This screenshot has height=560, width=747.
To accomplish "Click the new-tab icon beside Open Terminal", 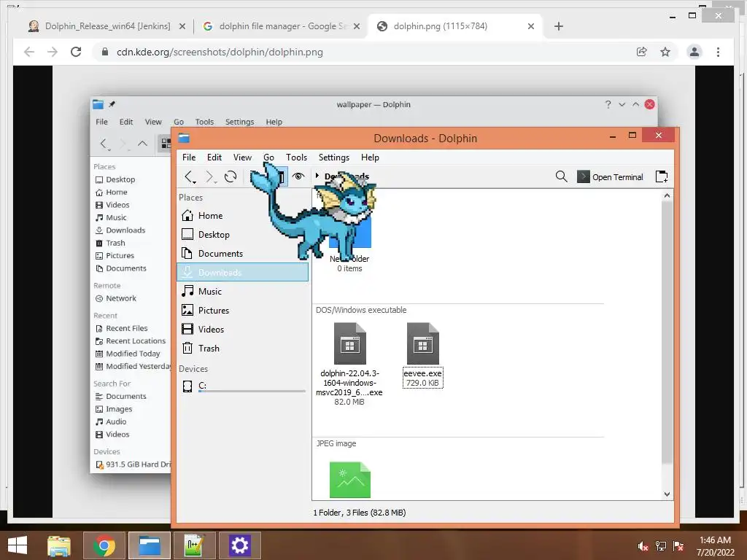I will [x=662, y=176].
